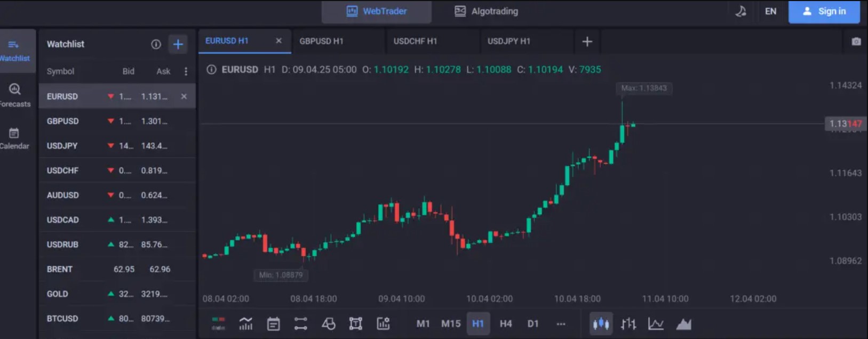868x339 pixels.
Task: Click the Watchlist info icon
Action: tap(156, 44)
